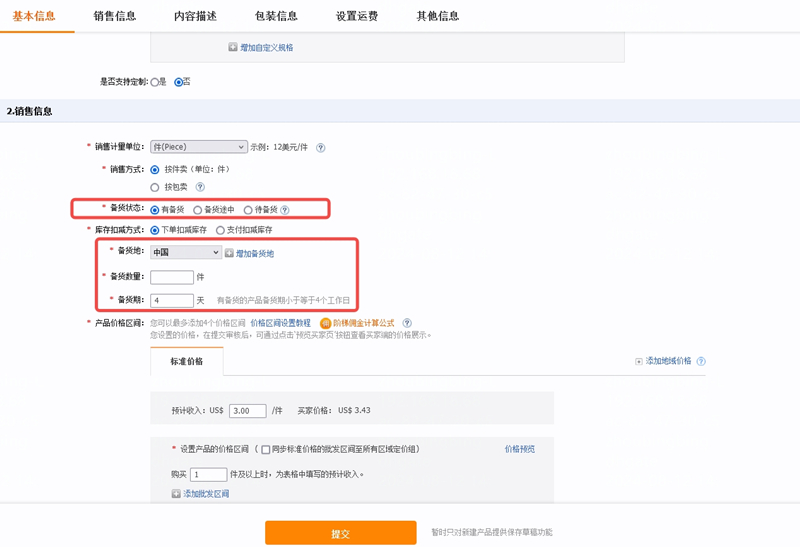This screenshot has height=547, width=800.
Task: Click plus icon for 增加备货地
Action: coord(229,253)
